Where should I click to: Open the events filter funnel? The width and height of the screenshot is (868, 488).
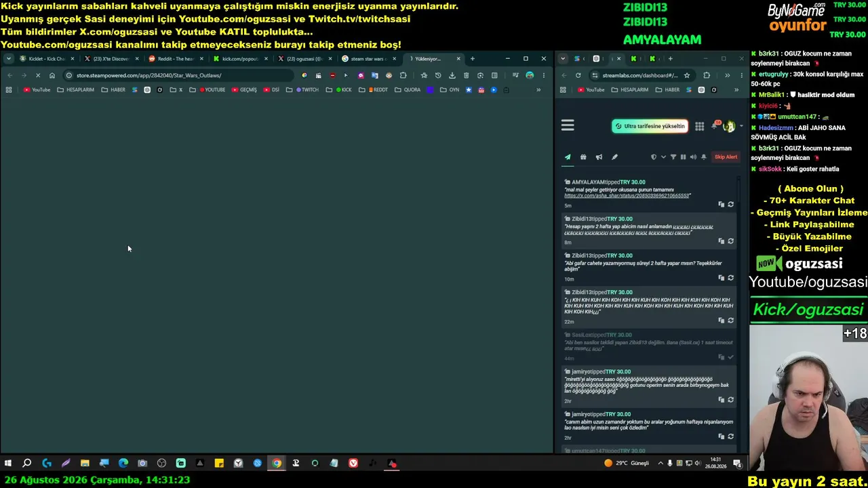click(673, 157)
